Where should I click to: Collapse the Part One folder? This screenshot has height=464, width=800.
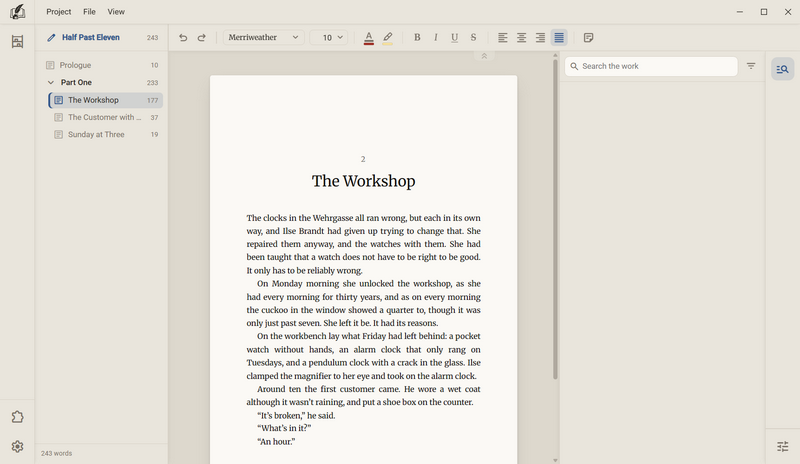tap(51, 82)
